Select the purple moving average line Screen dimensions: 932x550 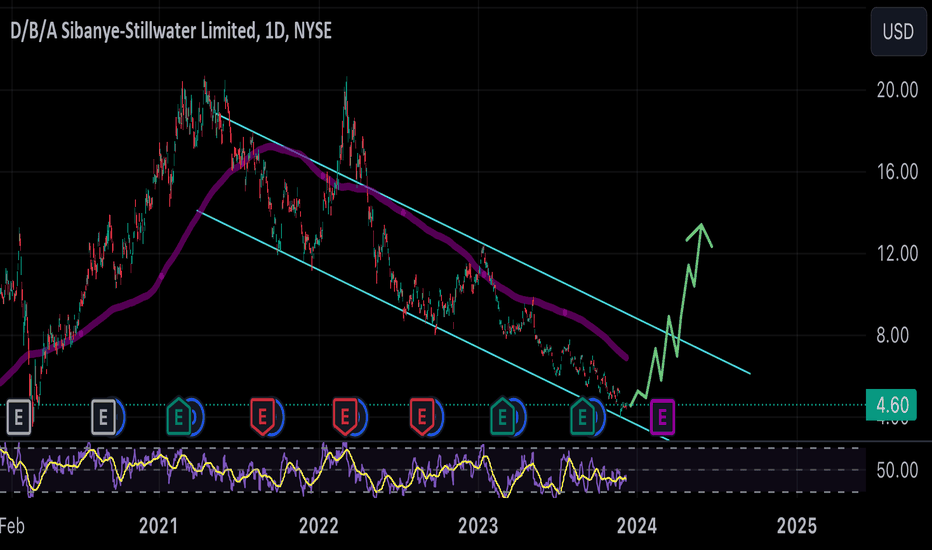[x=404, y=213]
